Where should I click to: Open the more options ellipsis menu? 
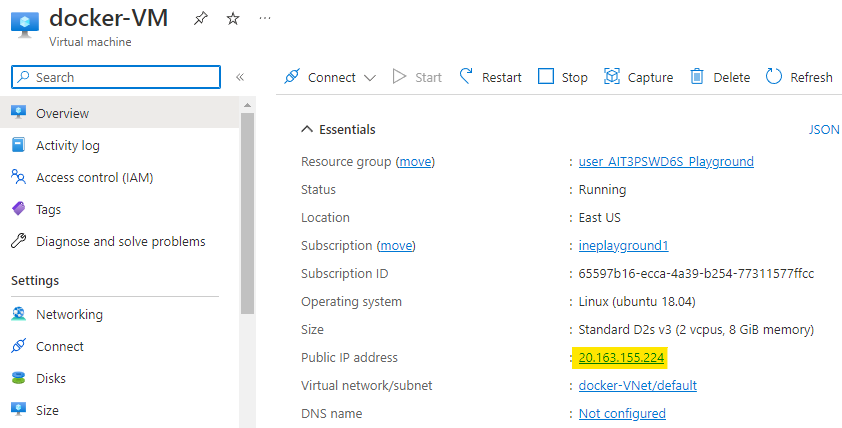(x=264, y=19)
